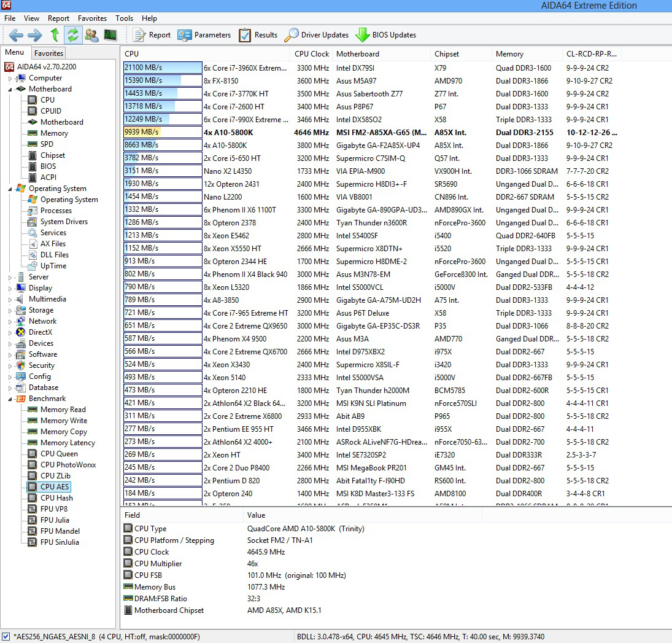Select Memory Latency benchmark
The image size is (672, 643).
68,443
